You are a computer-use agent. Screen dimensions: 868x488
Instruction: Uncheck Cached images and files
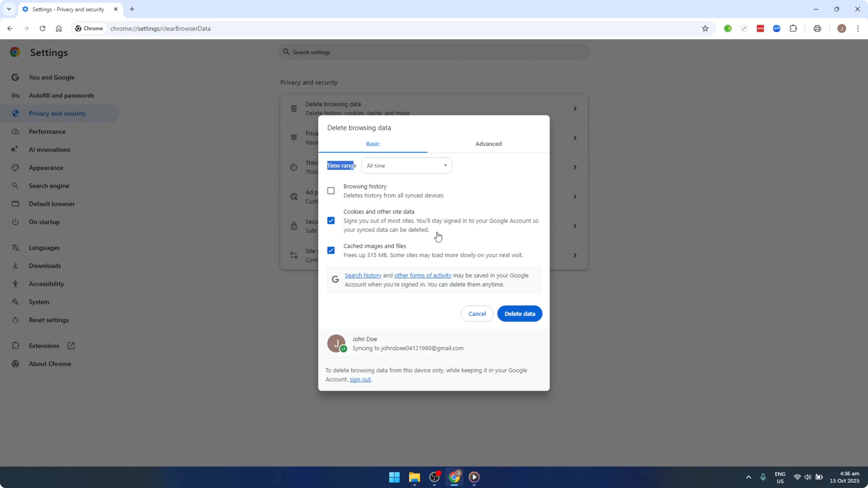click(x=331, y=250)
